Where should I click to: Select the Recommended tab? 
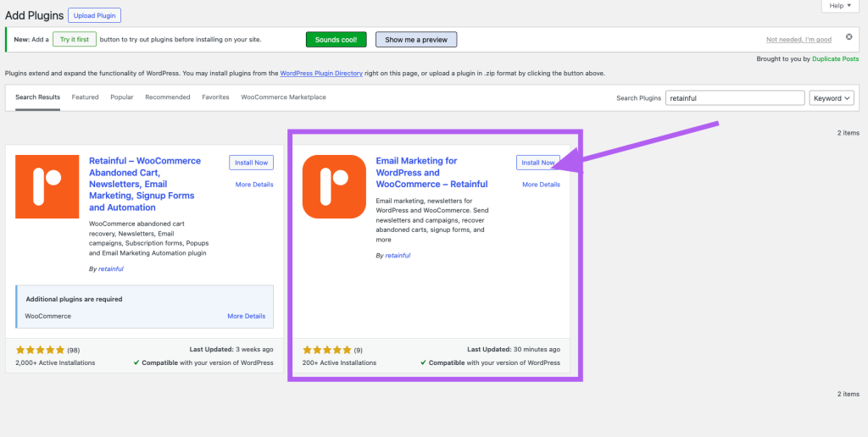coord(167,97)
